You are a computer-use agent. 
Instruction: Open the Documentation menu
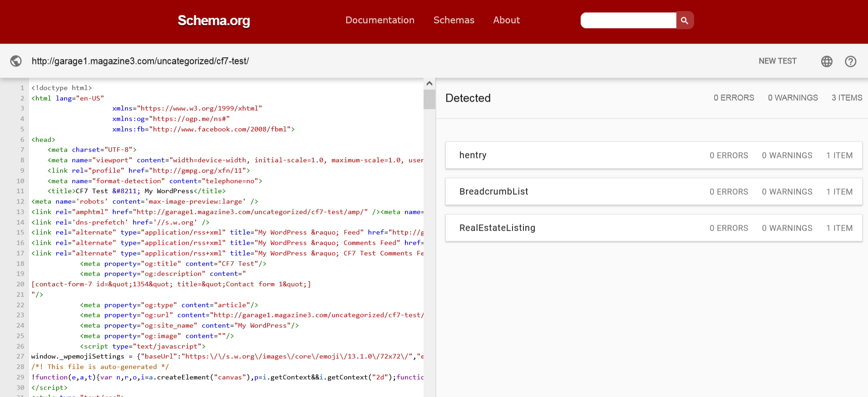click(380, 20)
